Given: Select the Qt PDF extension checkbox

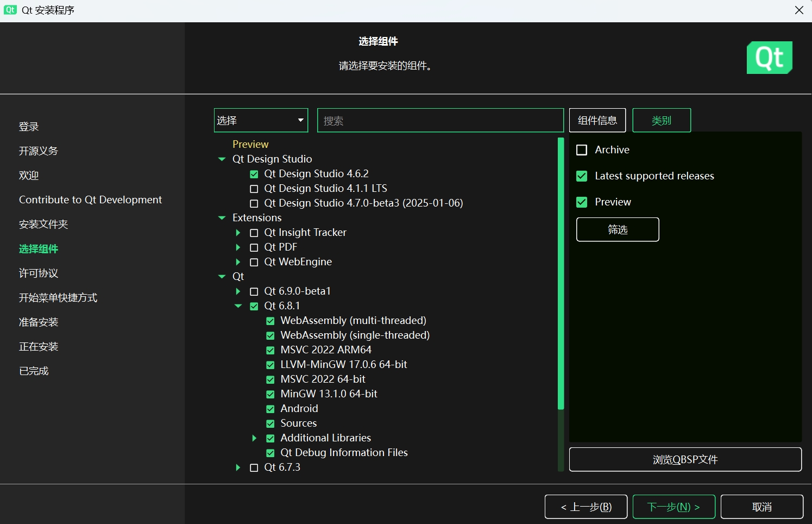Looking at the screenshot, I should [x=254, y=247].
